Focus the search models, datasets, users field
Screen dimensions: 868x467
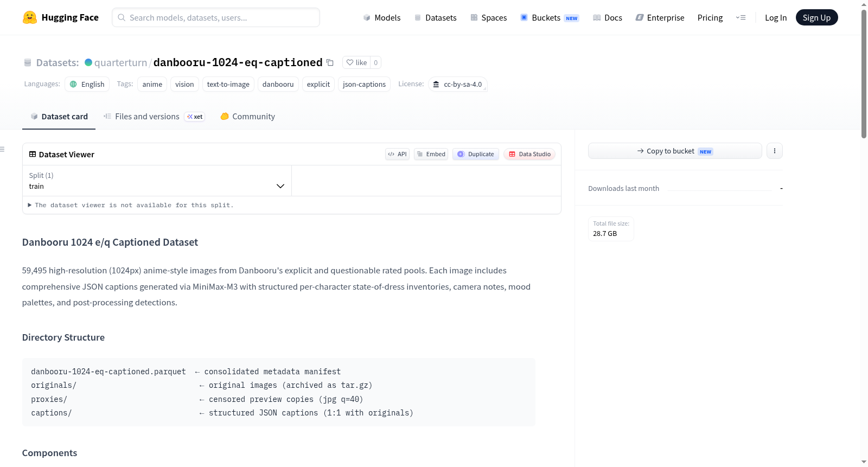tap(216, 17)
